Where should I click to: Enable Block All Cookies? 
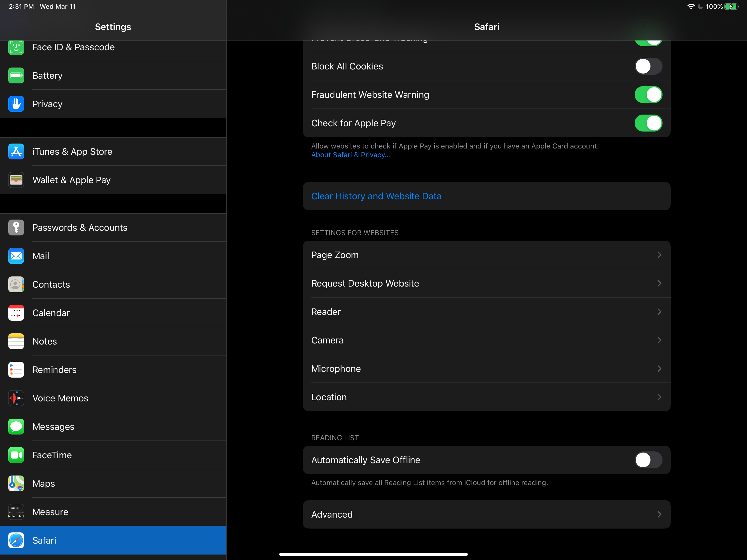648,66
